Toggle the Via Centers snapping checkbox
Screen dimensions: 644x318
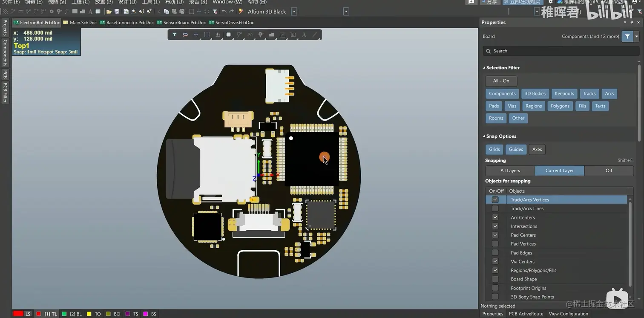coord(495,262)
